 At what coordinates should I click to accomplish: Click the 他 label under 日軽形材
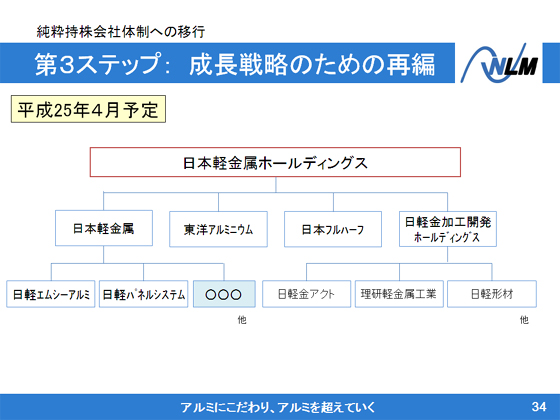(x=524, y=320)
